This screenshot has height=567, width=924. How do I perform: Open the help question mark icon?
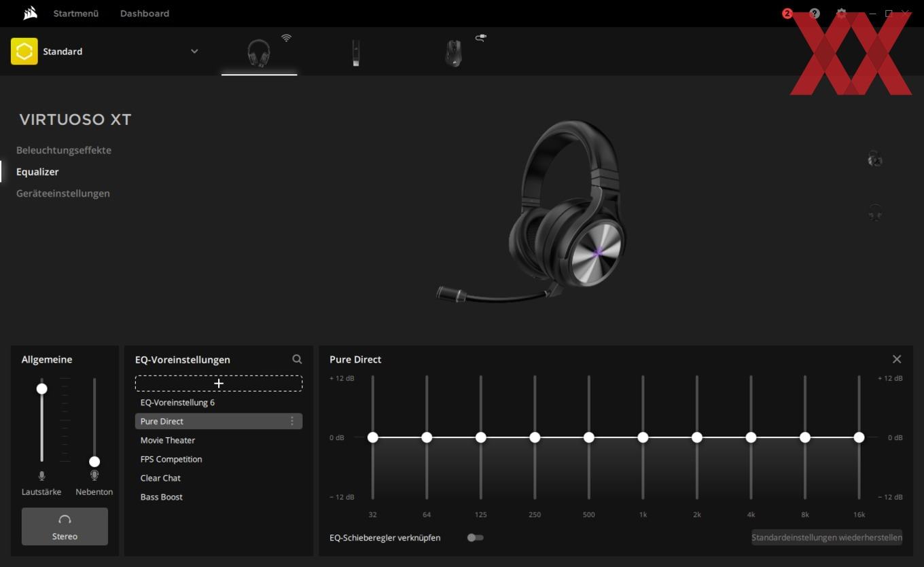pyautogui.click(x=815, y=14)
